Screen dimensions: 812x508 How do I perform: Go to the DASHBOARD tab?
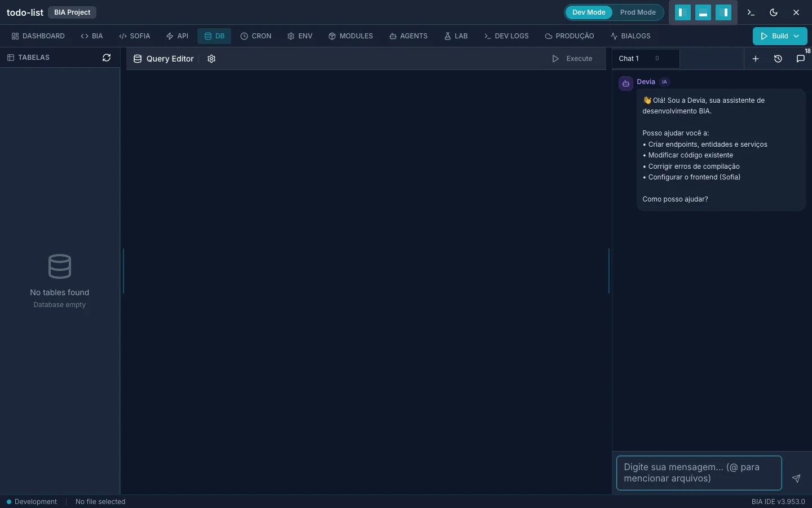pos(38,36)
